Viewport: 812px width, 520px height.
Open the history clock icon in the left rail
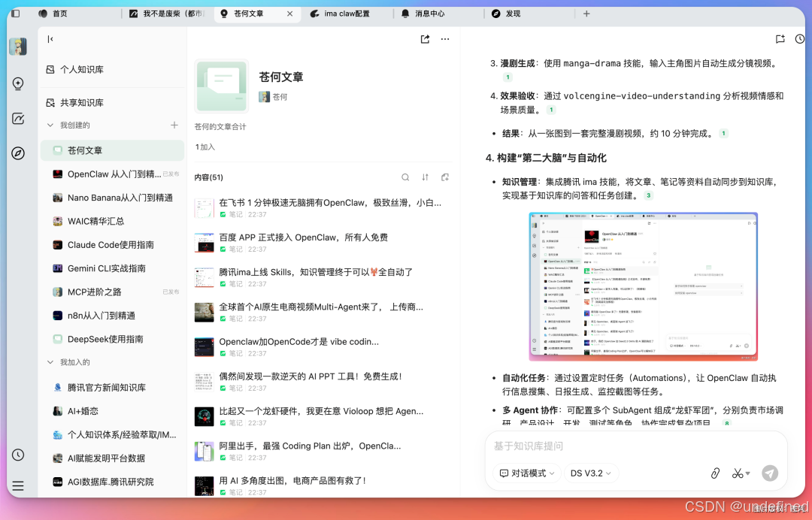point(18,455)
